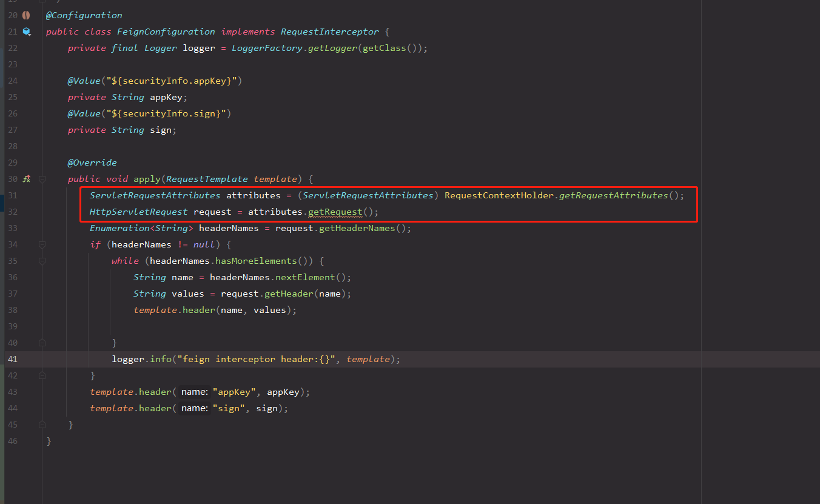Image resolution: width=820 pixels, height=504 pixels.
Task: Click the FeignConfiguration class name
Action: click(x=166, y=32)
